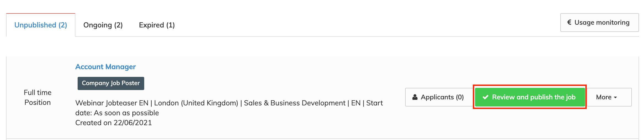Click the caret arrow next to More
The width and height of the screenshot is (644, 140).
(x=615, y=97)
